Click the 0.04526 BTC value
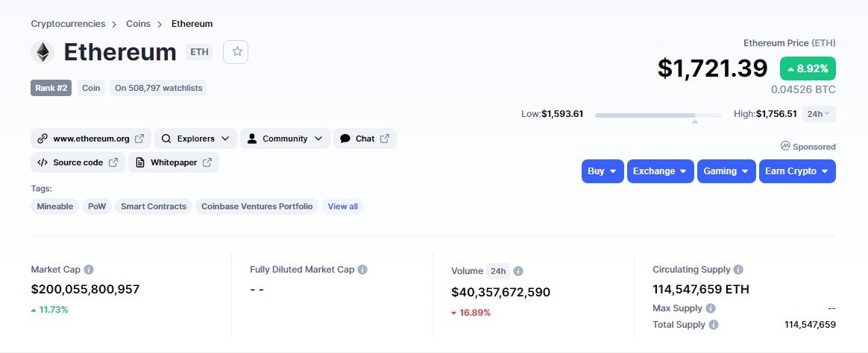The width and height of the screenshot is (868, 353). coord(803,89)
